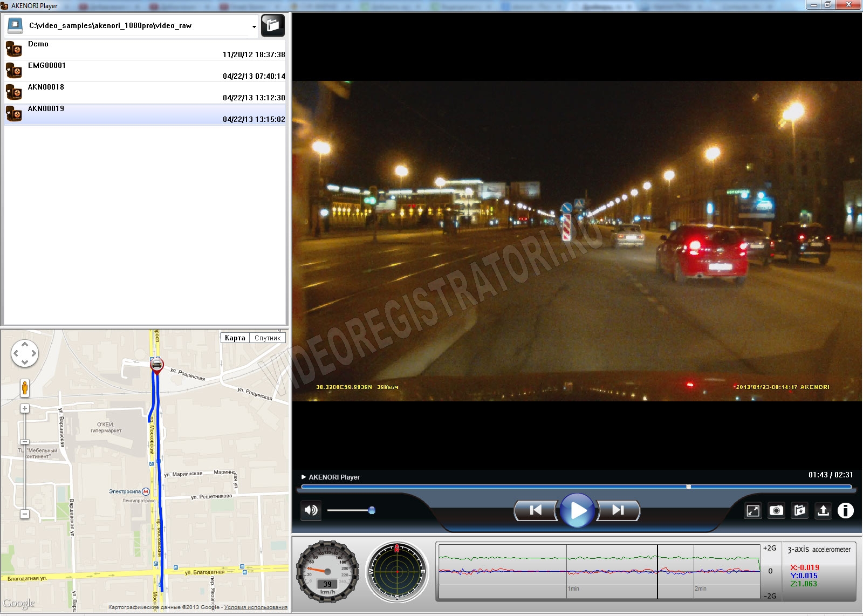Click the О'КЕЙ гипермаркет map label
This screenshot has width=863, height=616.
[x=106, y=427]
